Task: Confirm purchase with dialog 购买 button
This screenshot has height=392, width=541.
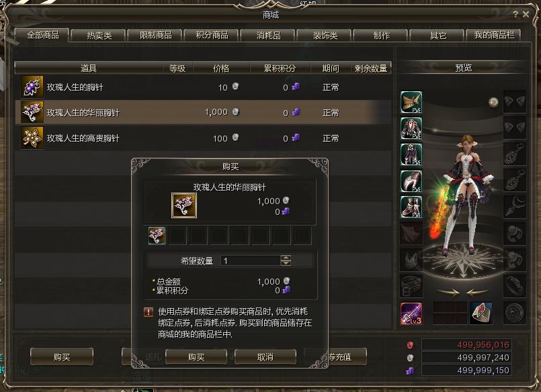Action: click(196, 357)
